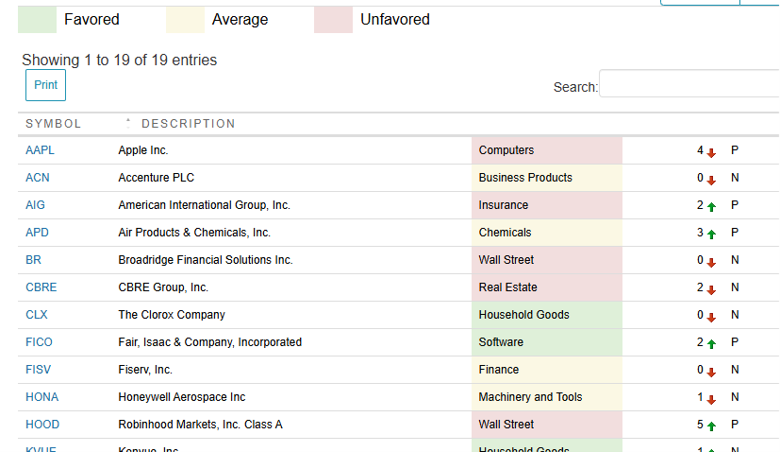Open the ACN symbol link

click(x=37, y=178)
